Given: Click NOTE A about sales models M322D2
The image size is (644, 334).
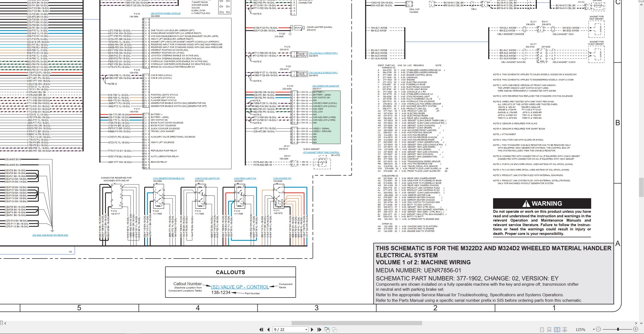Looking at the screenshot, I should coord(535,74).
